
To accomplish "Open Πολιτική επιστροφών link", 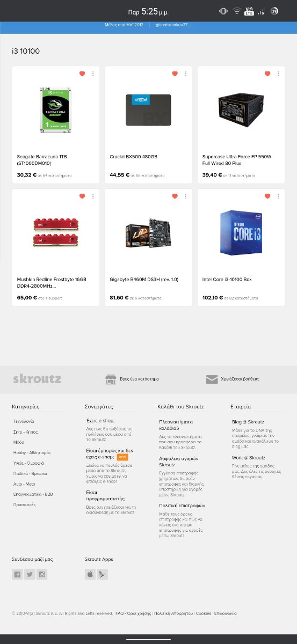I will pyautogui.click(x=182, y=506).
